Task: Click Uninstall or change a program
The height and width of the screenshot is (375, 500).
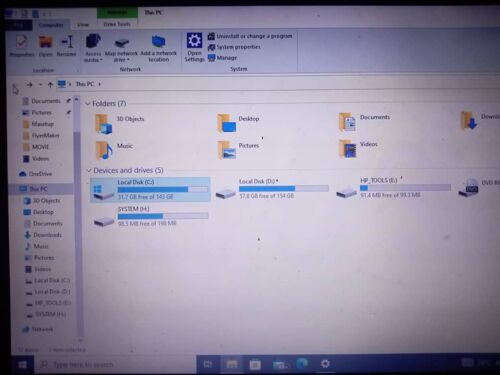Action: click(x=250, y=36)
